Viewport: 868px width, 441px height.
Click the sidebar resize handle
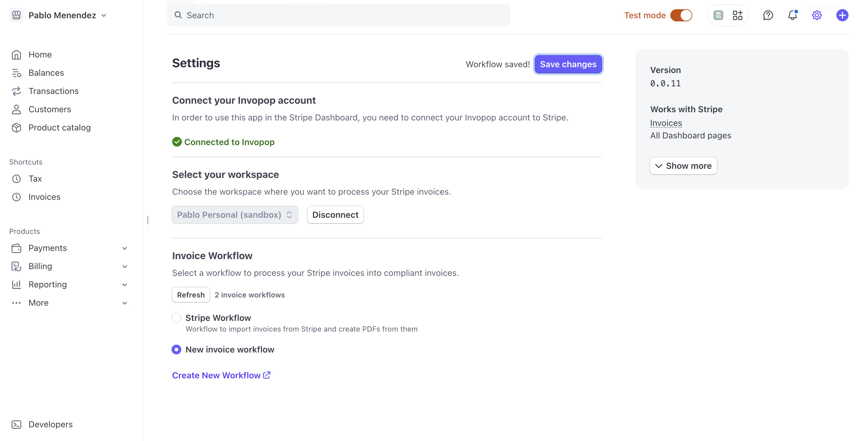click(148, 220)
